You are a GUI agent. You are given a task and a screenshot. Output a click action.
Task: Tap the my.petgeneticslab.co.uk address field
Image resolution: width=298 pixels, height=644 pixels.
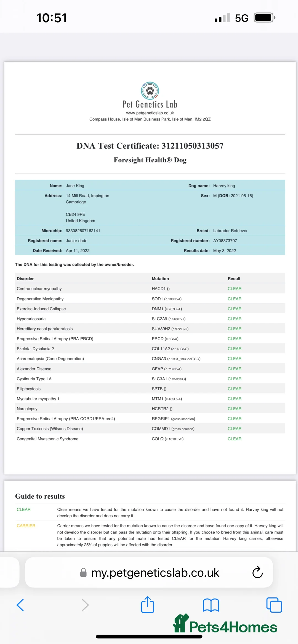point(155,573)
